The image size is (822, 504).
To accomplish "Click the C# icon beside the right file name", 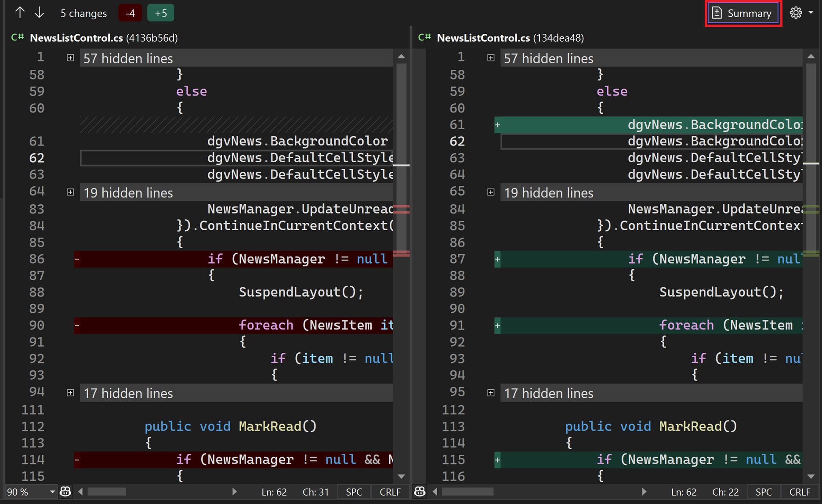I will [x=424, y=37].
